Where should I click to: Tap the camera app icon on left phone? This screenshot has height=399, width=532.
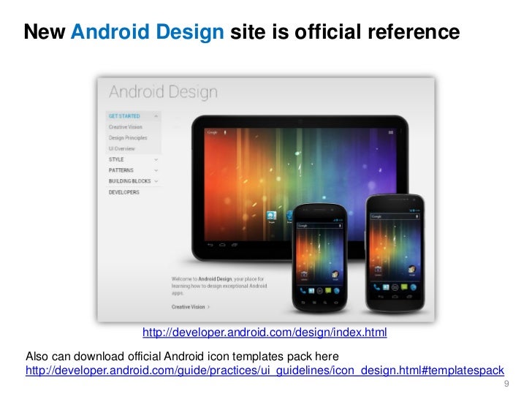(304, 275)
